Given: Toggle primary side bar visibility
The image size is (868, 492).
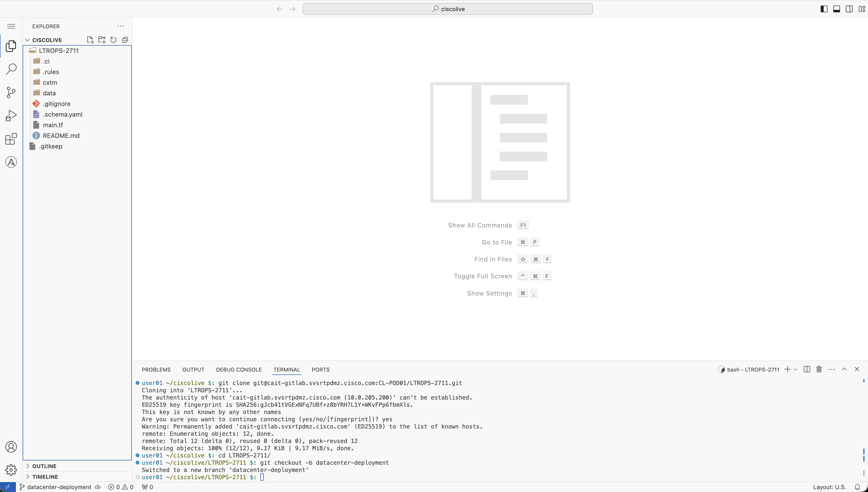Looking at the screenshot, I should pos(824,9).
